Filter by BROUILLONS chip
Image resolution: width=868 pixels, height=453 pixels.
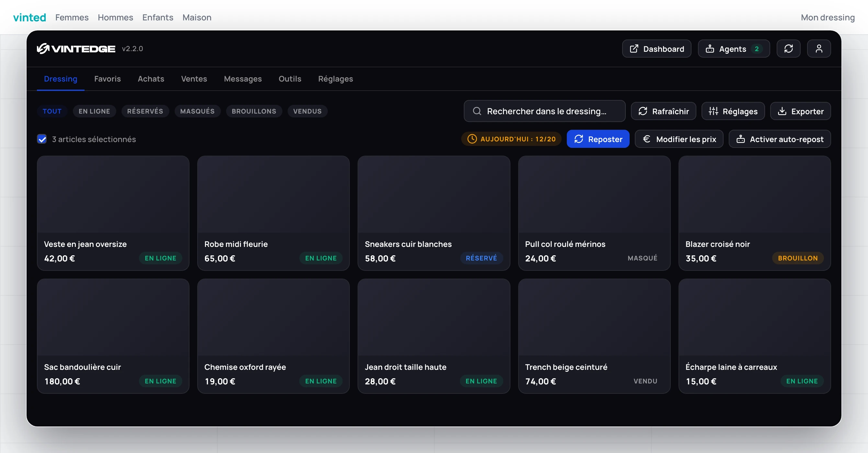(x=254, y=111)
